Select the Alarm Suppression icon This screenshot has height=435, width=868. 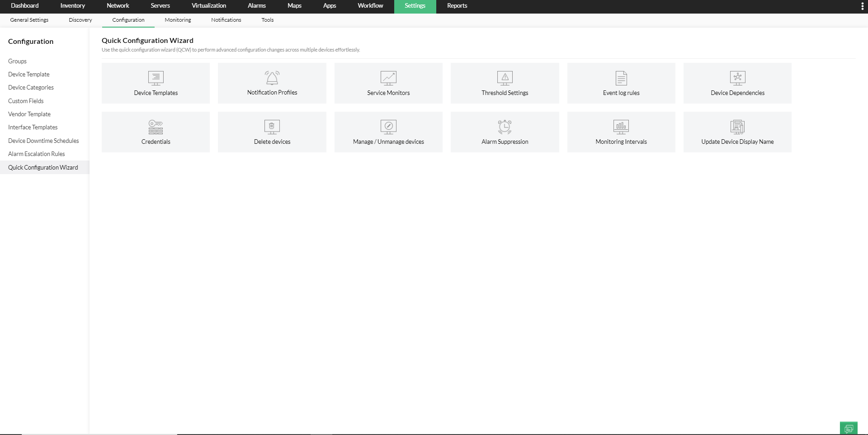[505, 132]
